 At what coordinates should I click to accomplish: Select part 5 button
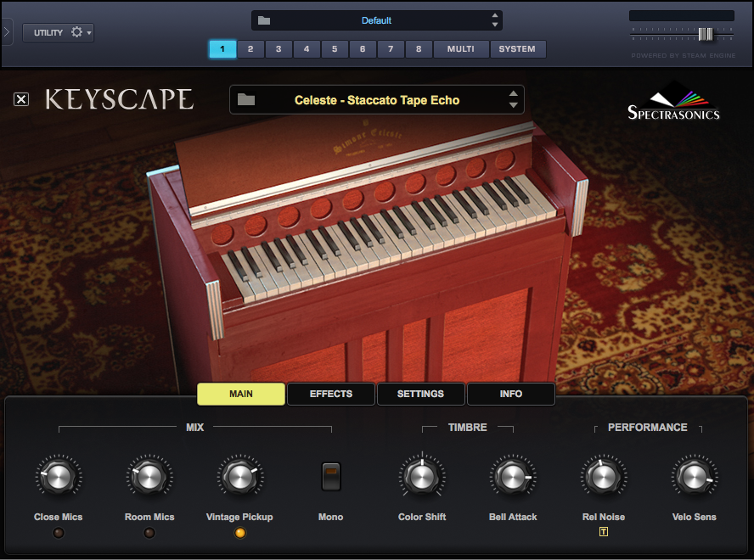[x=335, y=49]
